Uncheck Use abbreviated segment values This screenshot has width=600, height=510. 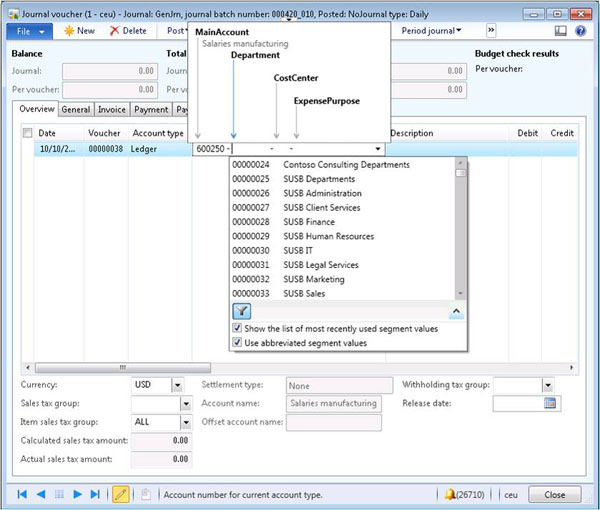coord(237,343)
